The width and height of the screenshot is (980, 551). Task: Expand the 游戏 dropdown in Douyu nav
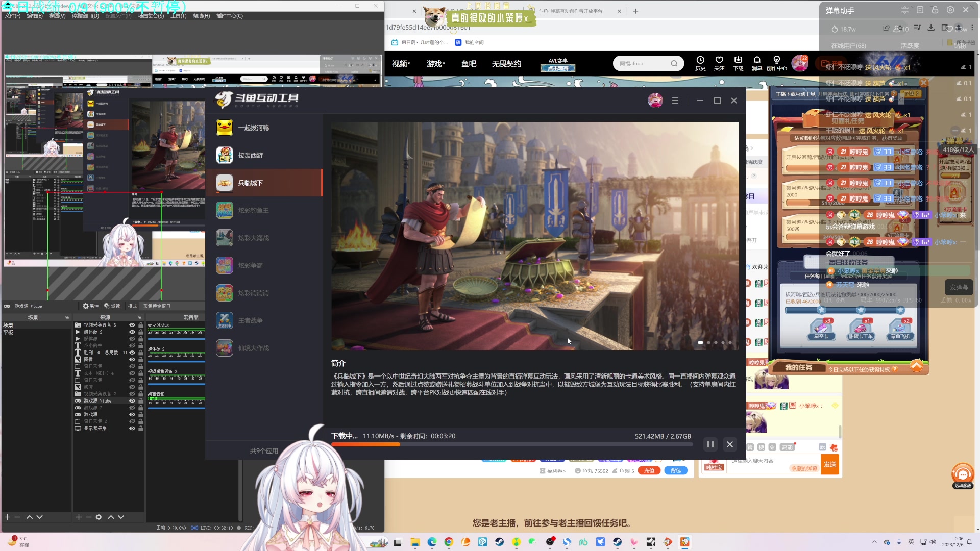[436, 64]
